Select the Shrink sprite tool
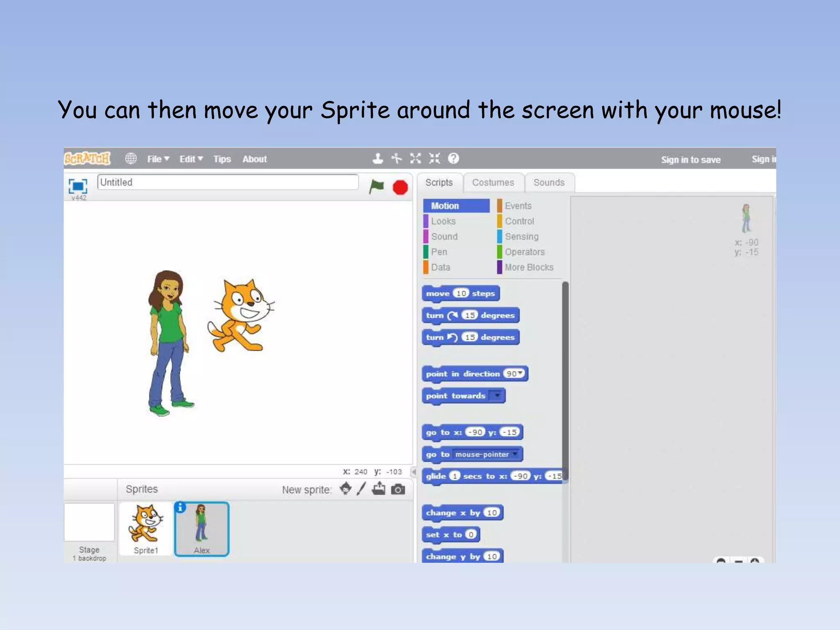The image size is (840, 630). (434, 158)
